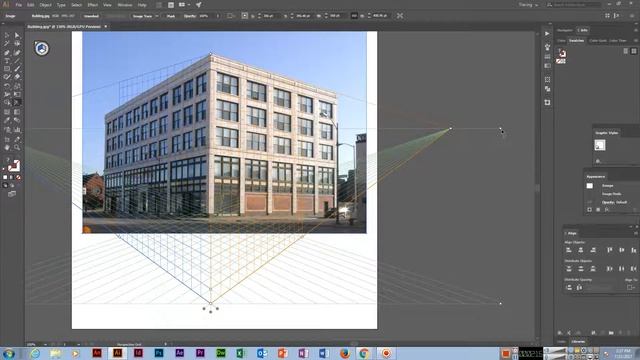The image size is (640, 360).
Task: Pick the Shape Builder tool
Action: 7,103
